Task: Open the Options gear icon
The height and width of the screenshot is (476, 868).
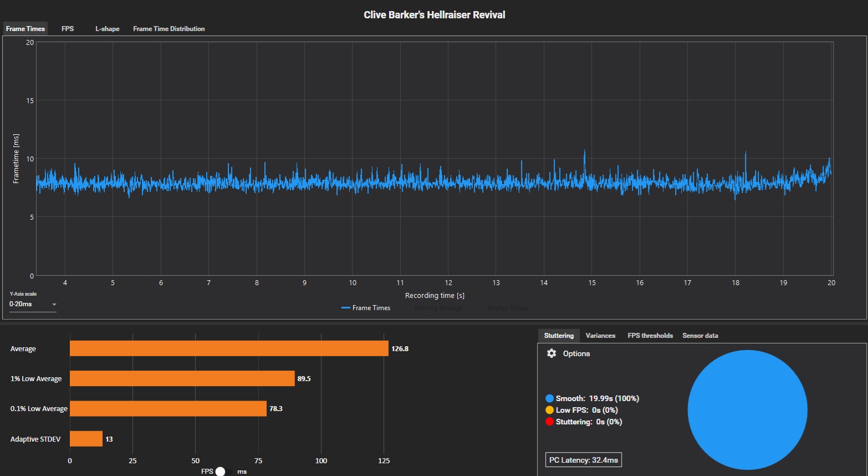Action: pos(551,353)
